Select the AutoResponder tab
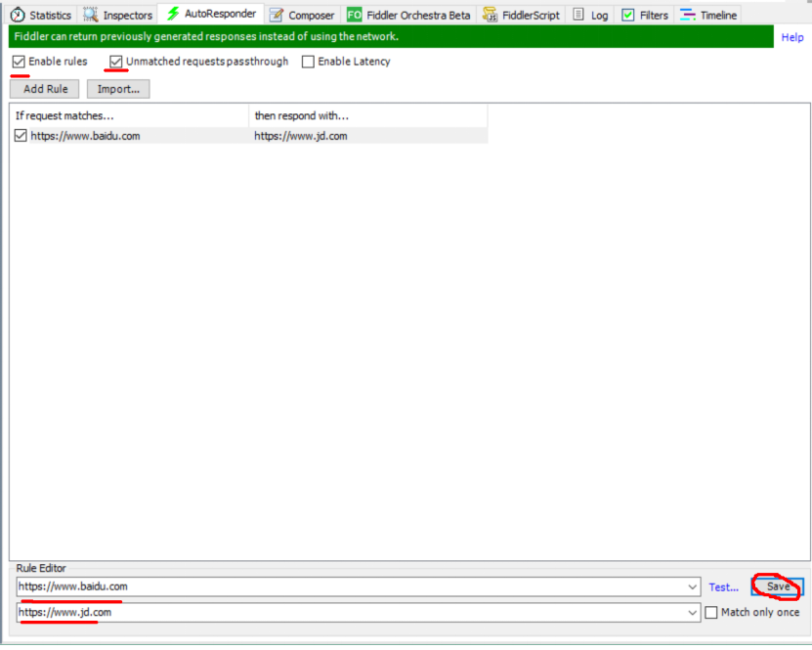This screenshot has height=650, width=812. click(211, 14)
